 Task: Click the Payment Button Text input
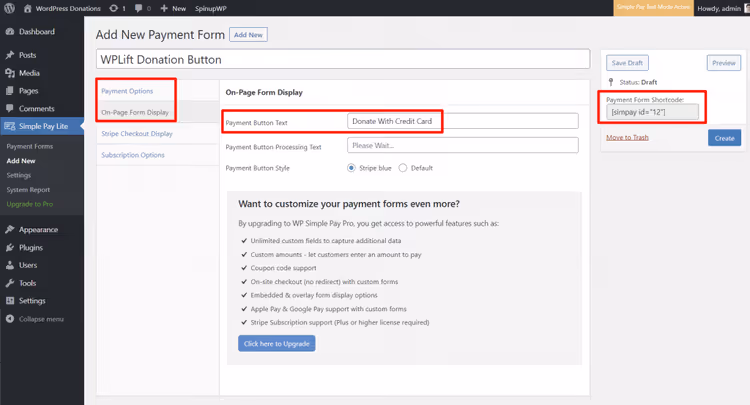coord(463,121)
